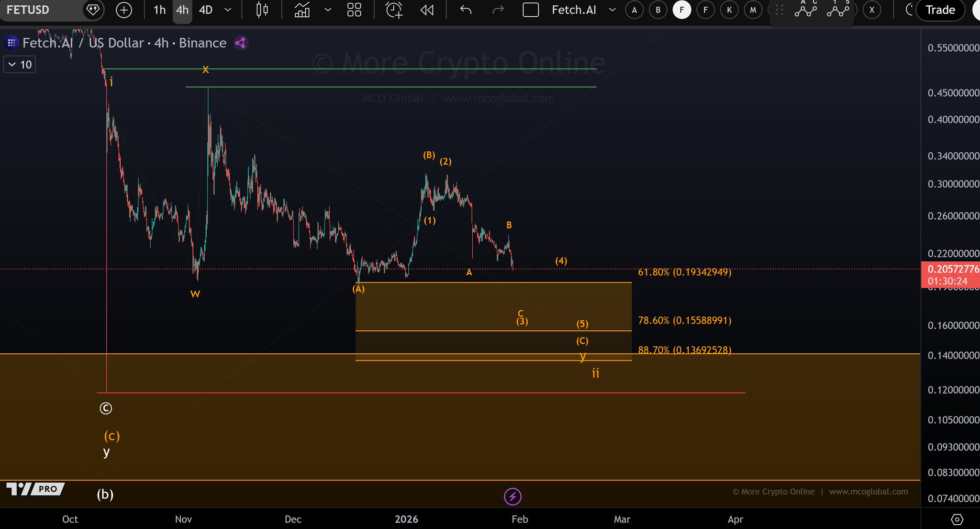Viewport: 980px width, 529px height.
Task: Toggle the white F layout circle
Action: (x=681, y=10)
